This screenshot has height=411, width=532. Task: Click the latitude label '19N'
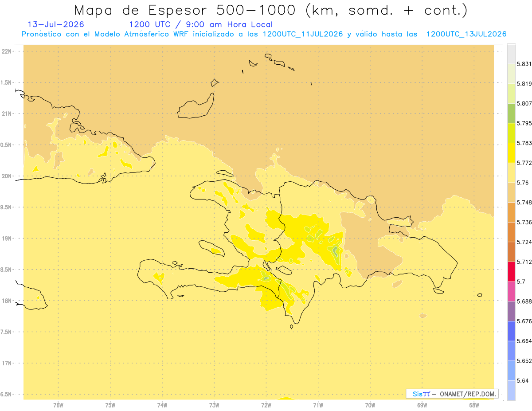(x=7, y=238)
